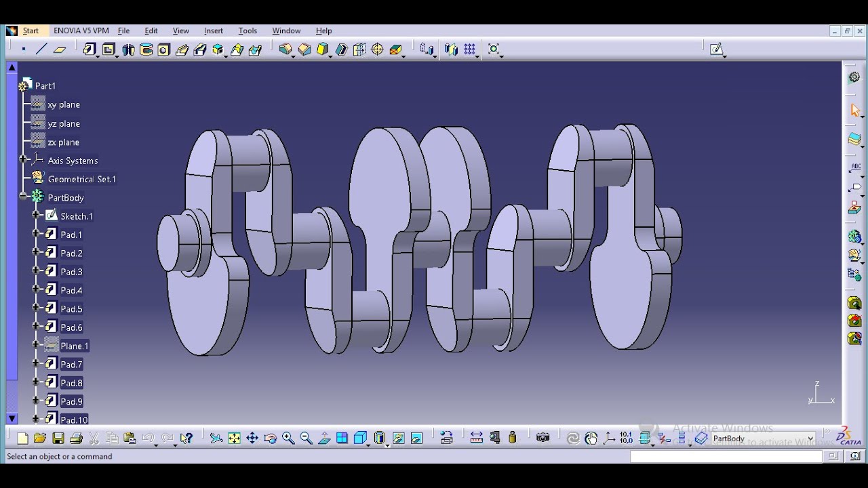Click the tree scroll down arrow

point(12,419)
